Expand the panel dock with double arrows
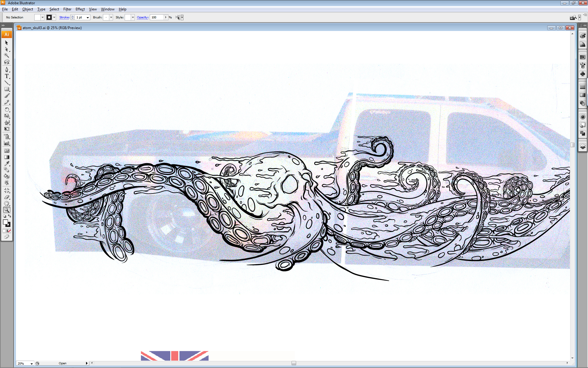This screenshot has height=368, width=588. tap(585, 25)
